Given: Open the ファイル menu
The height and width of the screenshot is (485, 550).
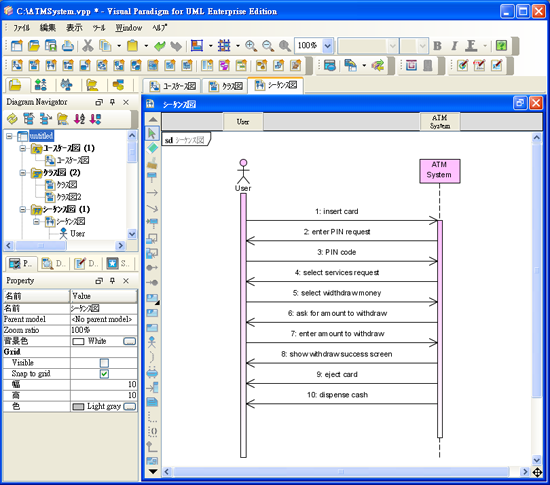Looking at the screenshot, I should coord(21,27).
